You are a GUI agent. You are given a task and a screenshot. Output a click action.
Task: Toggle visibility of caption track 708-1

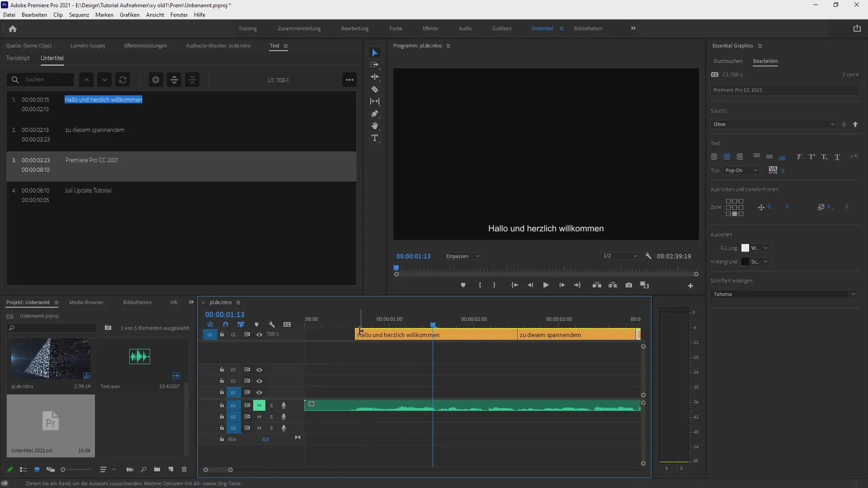pos(259,335)
